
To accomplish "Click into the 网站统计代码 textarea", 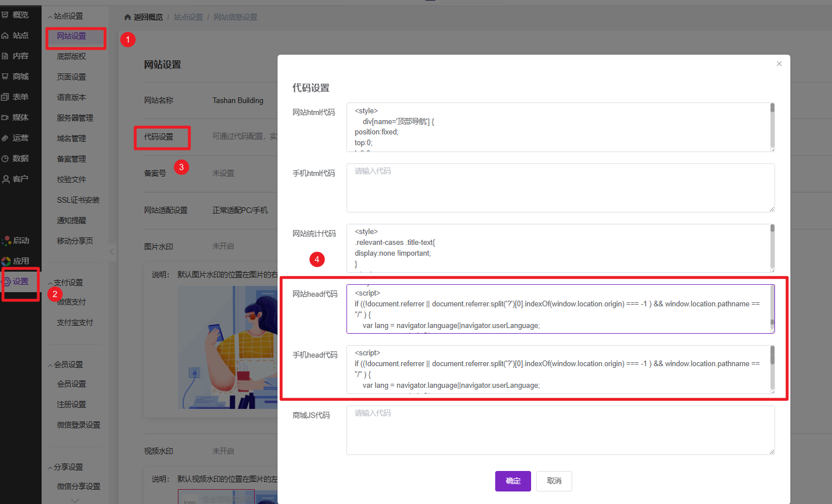I will click(561, 248).
